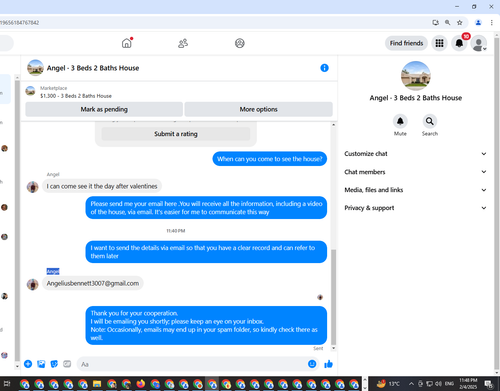Mute the conversation using the bell icon
The height and width of the screenshot is (391, 500).
pyautogui.click(x=400, y=121)
